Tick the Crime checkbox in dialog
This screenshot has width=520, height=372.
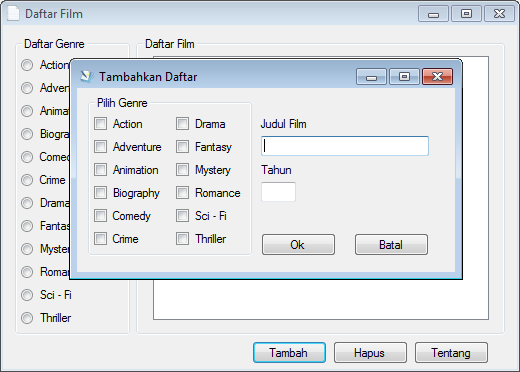[x=100, y=239]
